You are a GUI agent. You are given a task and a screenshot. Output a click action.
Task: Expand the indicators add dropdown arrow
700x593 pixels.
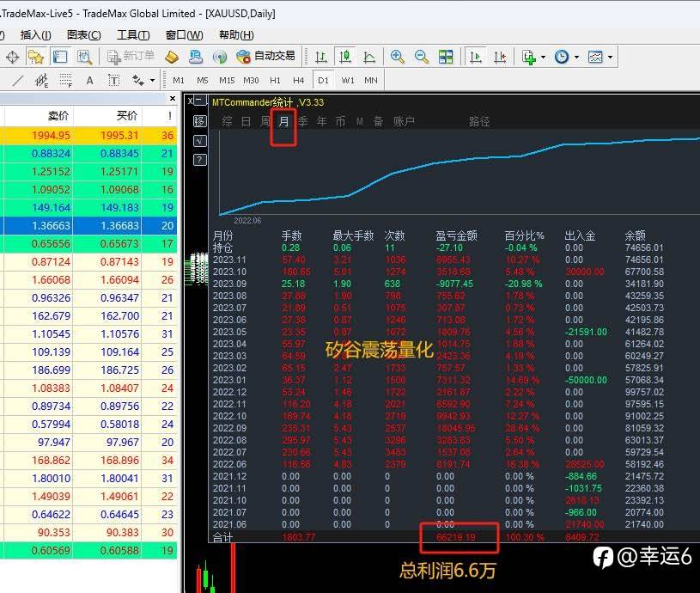543,58
